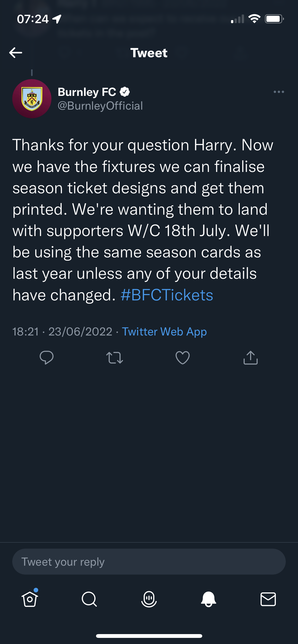The image size is (298, 644).
Task: Open the Spaces microphone tab
Action: pyautogui.click(x=149, y=599)
